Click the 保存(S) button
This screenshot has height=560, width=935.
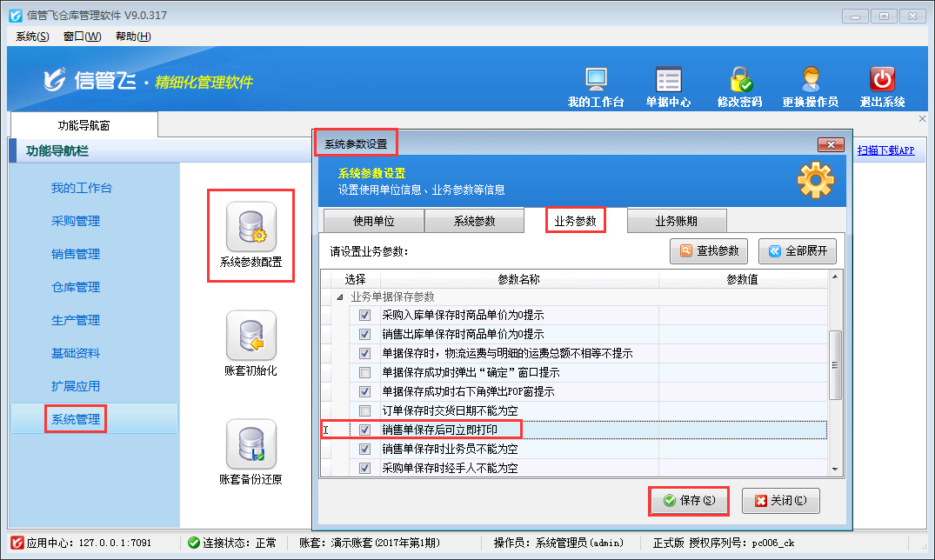point(689,501)
